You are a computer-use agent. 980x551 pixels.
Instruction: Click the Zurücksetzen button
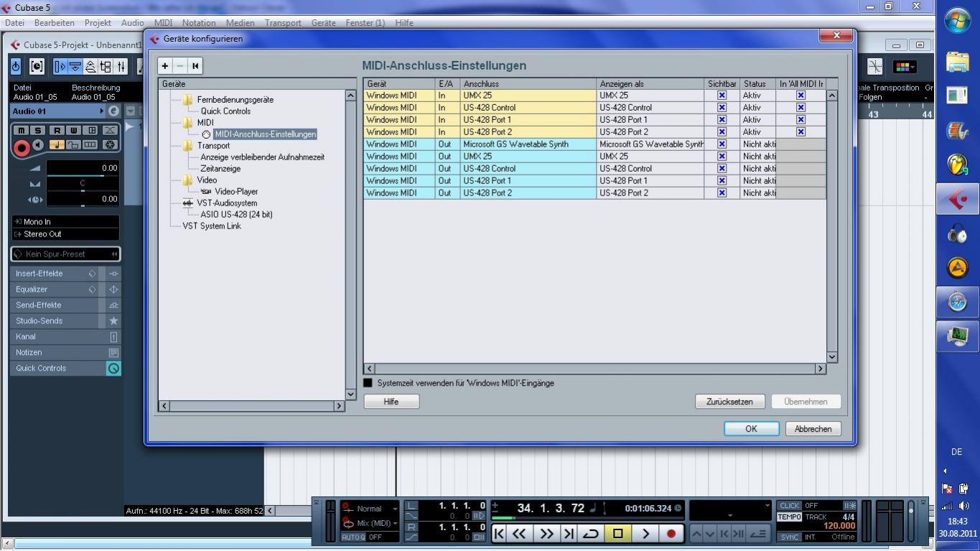tap(729, 402)
